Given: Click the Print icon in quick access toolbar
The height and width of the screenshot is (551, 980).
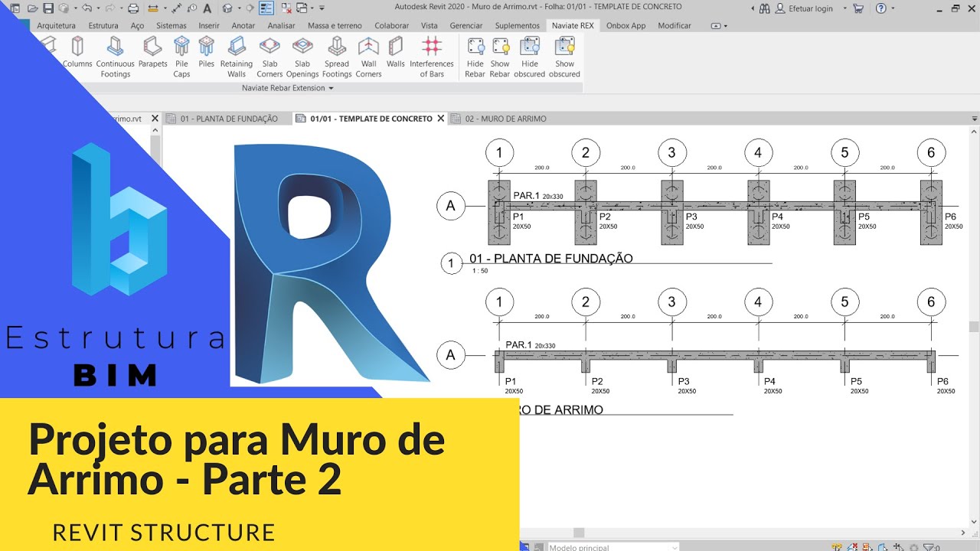Looking at the screenshot, I should pyautogui.click(x=133, y=8).
